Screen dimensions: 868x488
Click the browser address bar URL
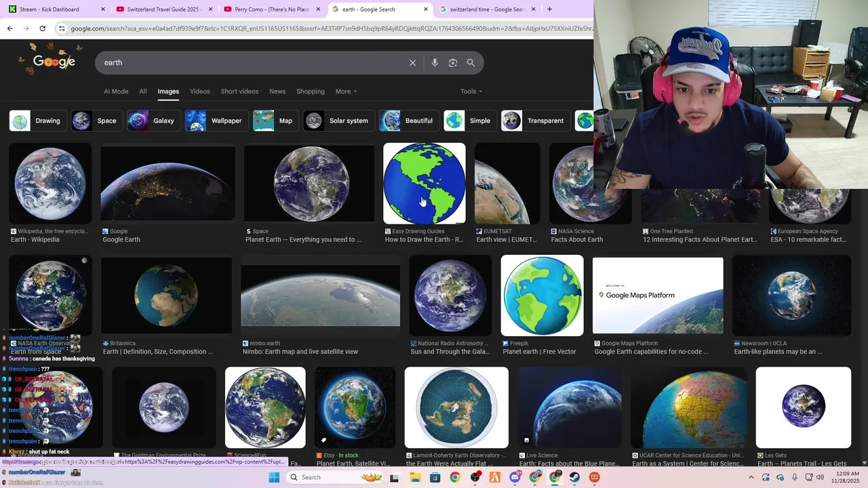pos(331,28)
